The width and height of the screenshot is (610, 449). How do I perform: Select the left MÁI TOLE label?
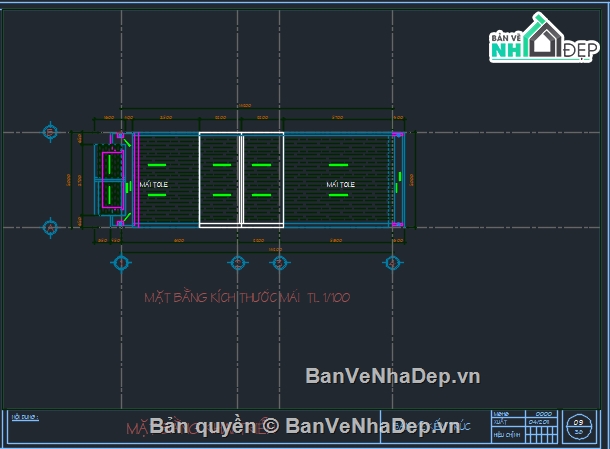(x=154, y=185)
